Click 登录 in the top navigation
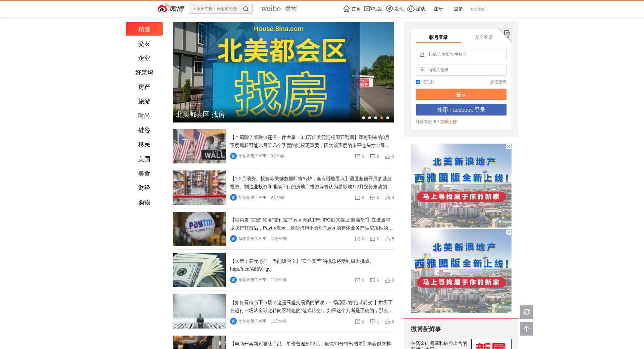The image size is (644, 349). pos(458,9)
